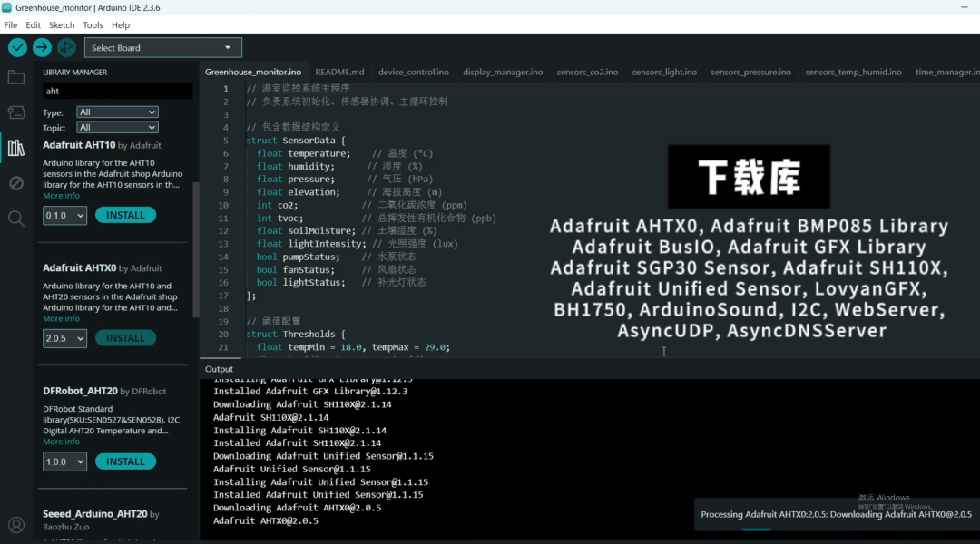
Task: Open the library Type filter dropdown
Action: point(117,112)
